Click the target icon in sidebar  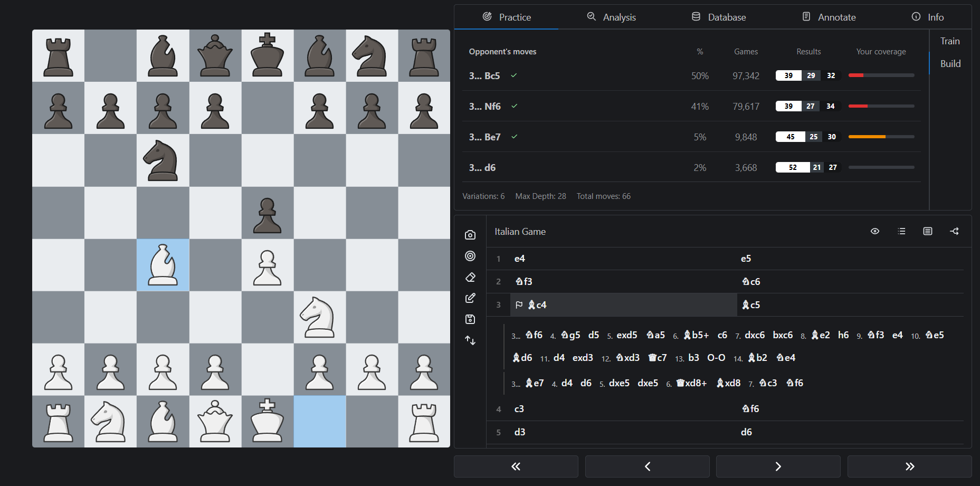[470, 256]
